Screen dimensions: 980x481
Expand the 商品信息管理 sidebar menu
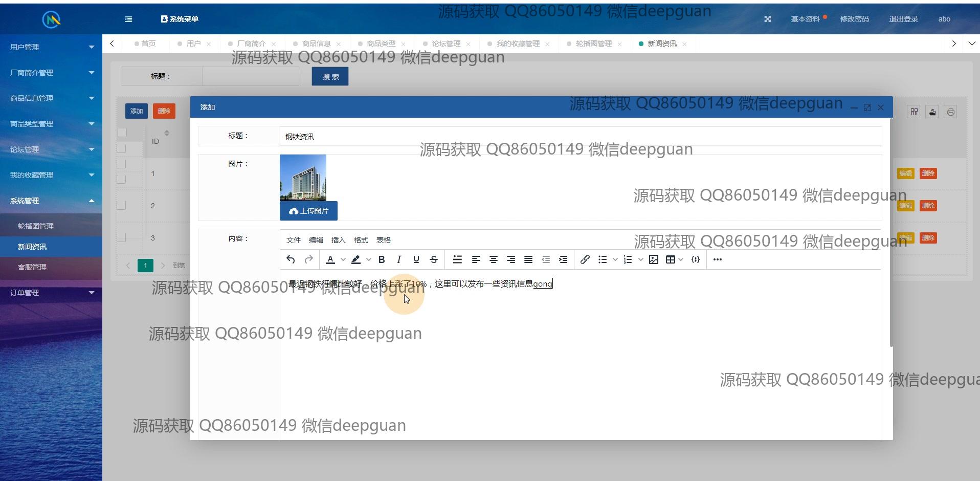coord(51,98)
